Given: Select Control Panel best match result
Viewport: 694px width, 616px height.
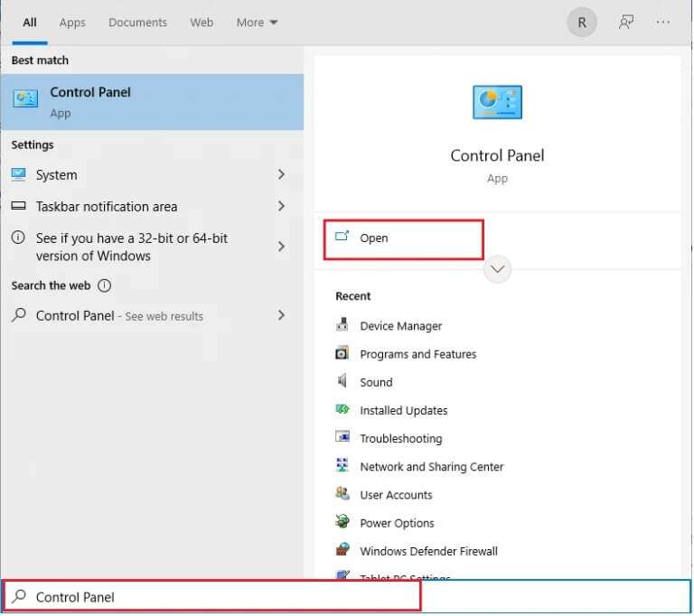Looking at the screenshot, I should (152, 102).
